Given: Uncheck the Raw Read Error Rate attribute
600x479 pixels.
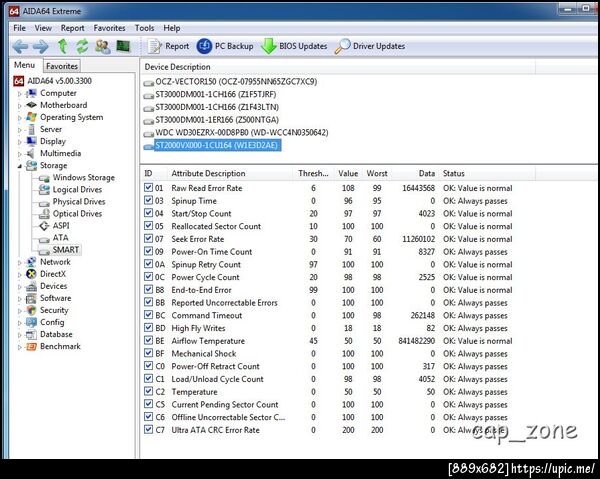Looking at the screenshot, I should click(148, 188).
